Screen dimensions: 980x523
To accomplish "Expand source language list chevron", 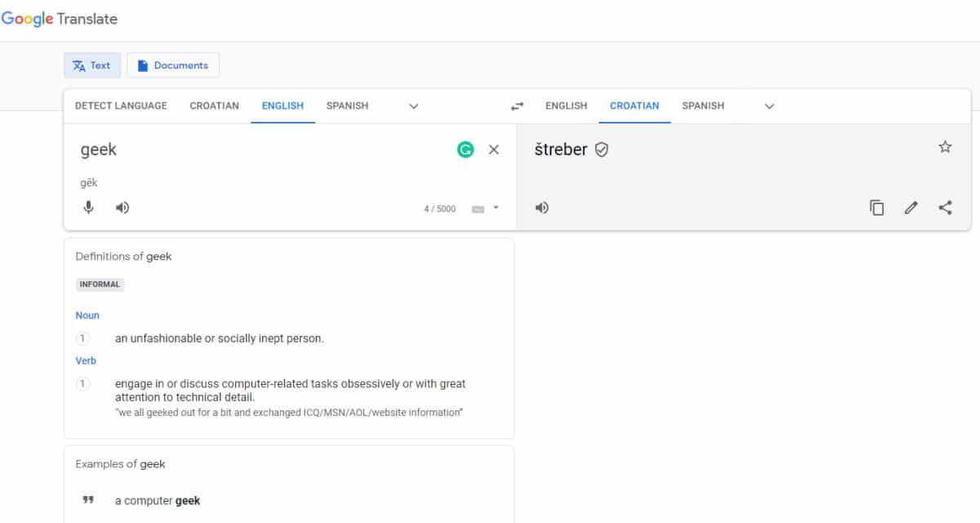I will coord(413,106).
